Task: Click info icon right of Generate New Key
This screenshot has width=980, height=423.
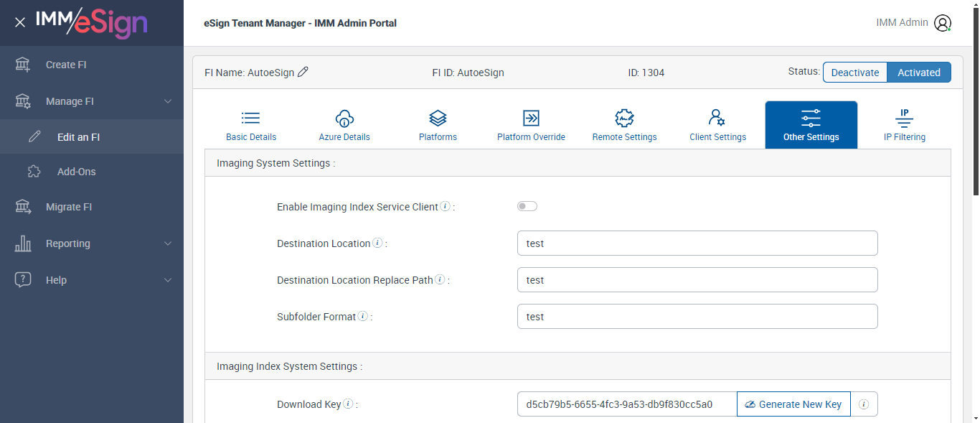Action: click(x=864, y=404)
